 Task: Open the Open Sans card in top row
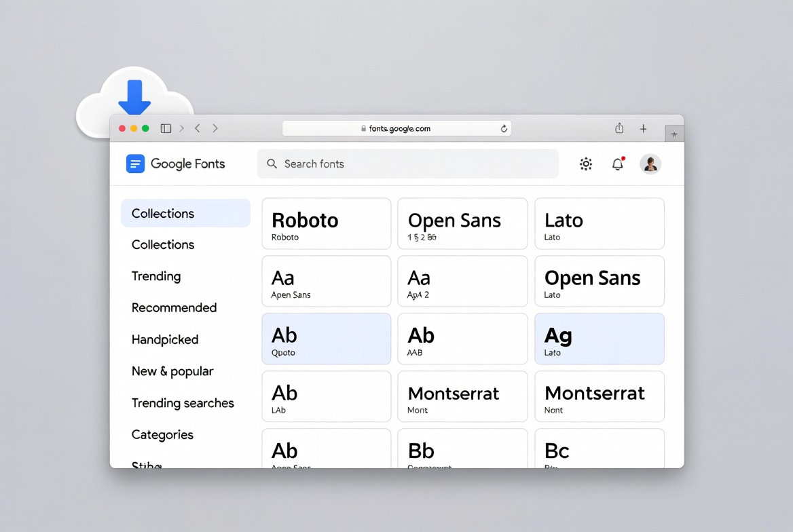[462, 223]
